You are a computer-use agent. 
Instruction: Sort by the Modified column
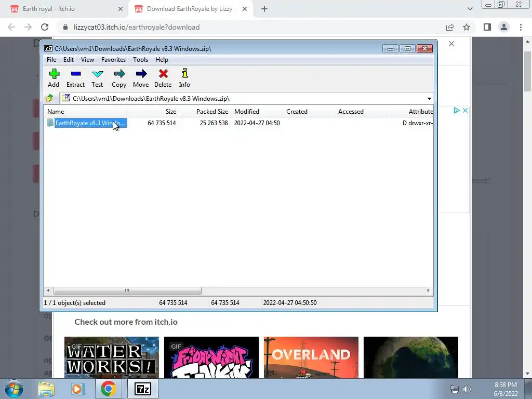[257, 112]
